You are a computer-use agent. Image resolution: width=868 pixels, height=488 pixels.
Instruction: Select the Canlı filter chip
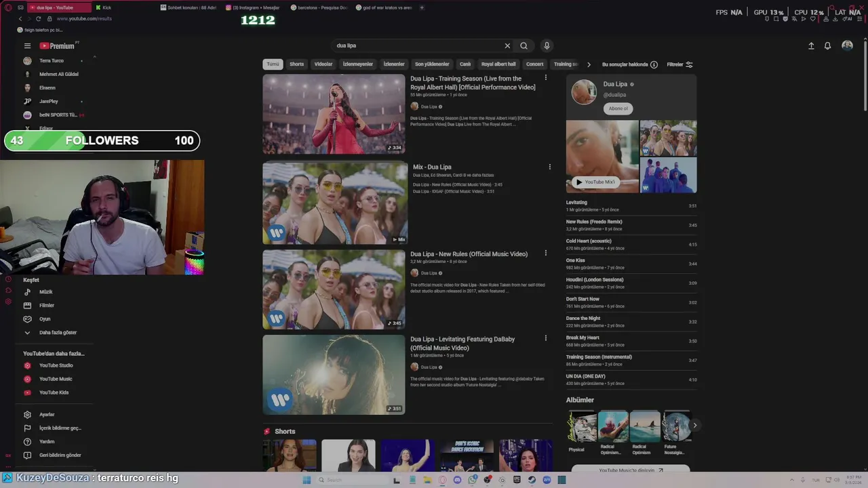(465, 64)
